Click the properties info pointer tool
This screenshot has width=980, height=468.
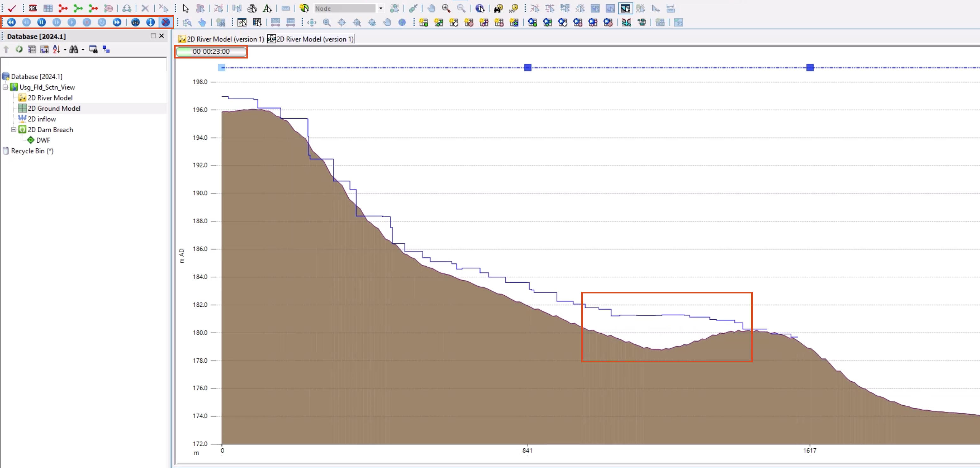pyautogui.click(x=480, y=8)
